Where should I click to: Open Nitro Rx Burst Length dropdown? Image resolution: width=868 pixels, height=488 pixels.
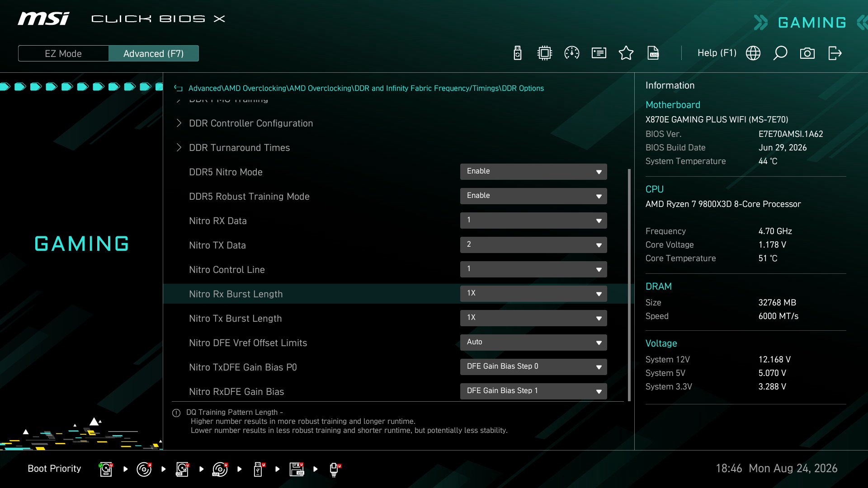533,294
